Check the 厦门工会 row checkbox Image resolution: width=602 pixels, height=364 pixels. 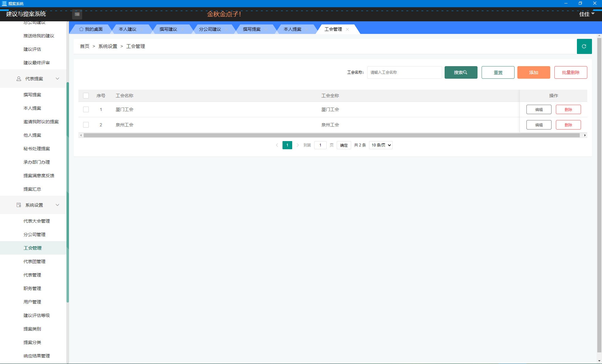pos(86,109)
